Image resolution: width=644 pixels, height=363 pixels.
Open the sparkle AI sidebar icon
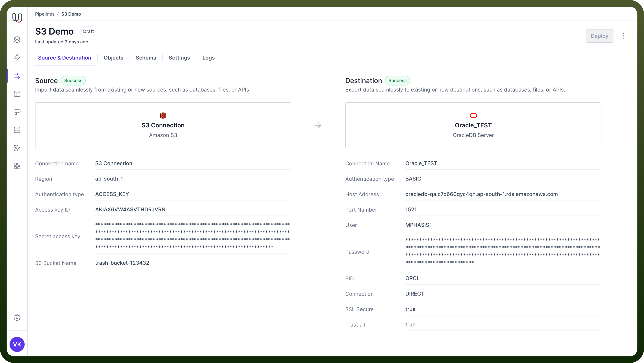17,148
